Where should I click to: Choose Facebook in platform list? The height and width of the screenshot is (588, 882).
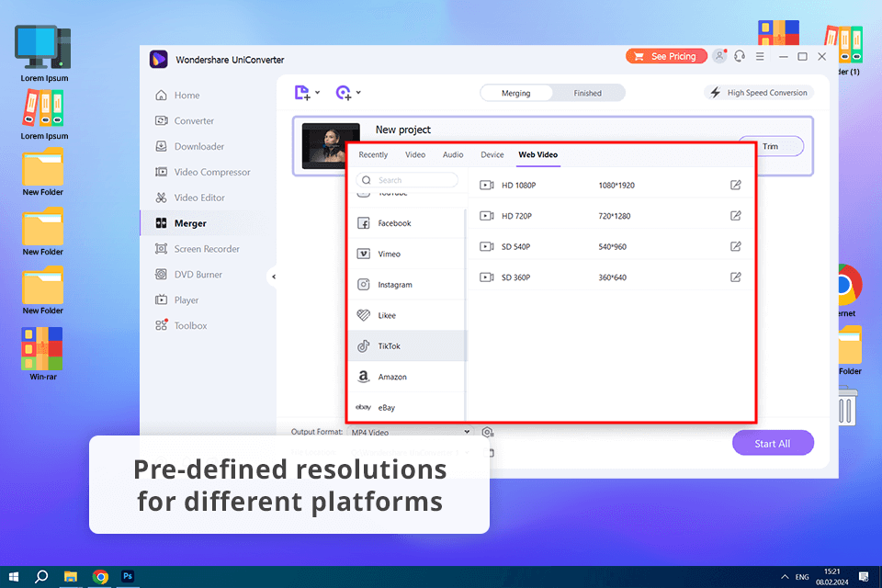[x=408, y=223]
